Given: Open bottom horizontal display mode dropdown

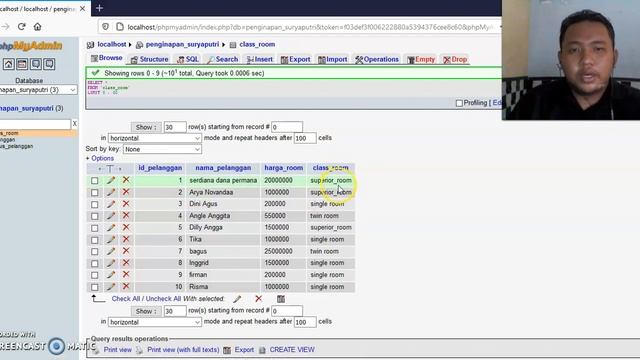Looking at the screenshot, I should 155,322.
